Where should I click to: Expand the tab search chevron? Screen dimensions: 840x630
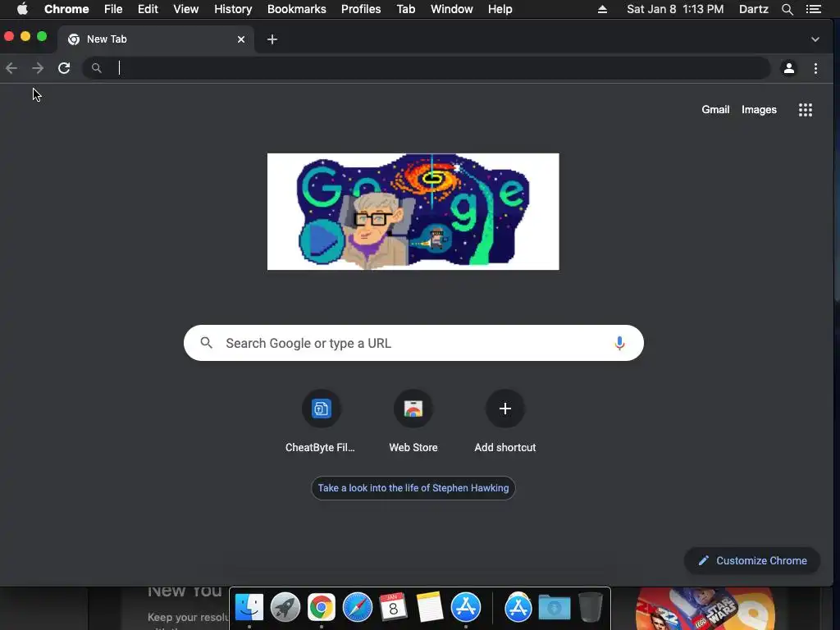(815, 39)
